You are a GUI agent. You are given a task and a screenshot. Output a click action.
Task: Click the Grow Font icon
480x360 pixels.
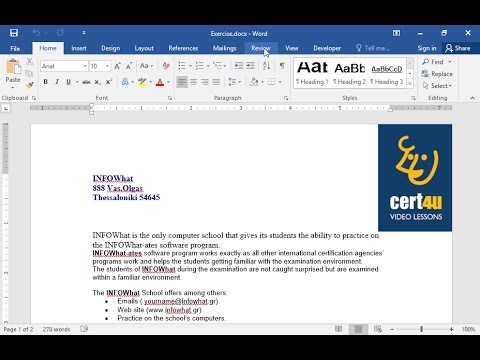tap(117, 66)
